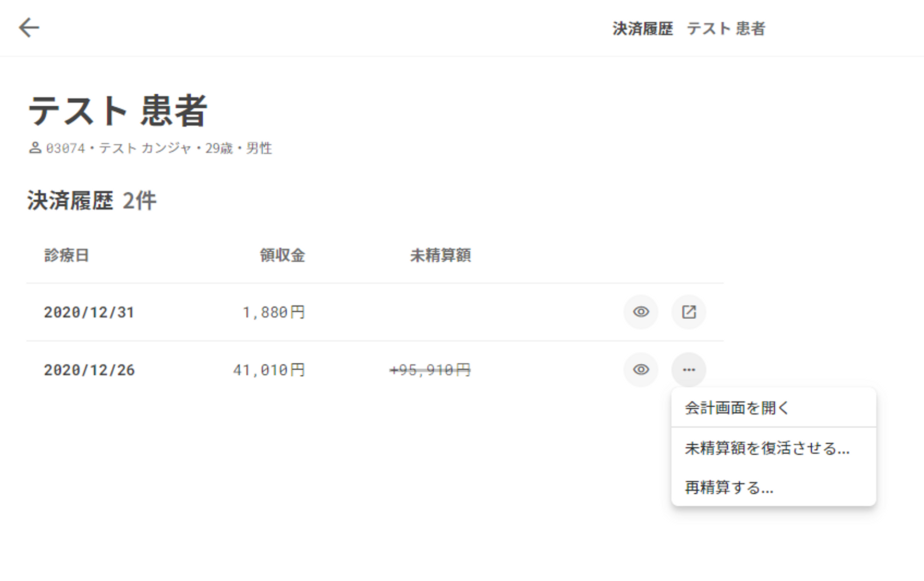The height and width of the screenshot is (581, 924).
Task: Select the 2020/12/26 date cell
Action: coord(89,370)
